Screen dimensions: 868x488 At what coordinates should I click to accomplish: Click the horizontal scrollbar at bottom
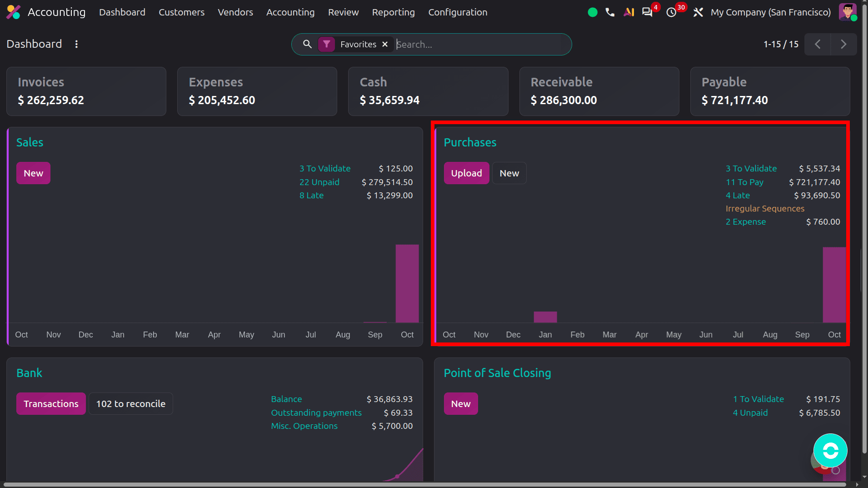[x=425, y=485]
